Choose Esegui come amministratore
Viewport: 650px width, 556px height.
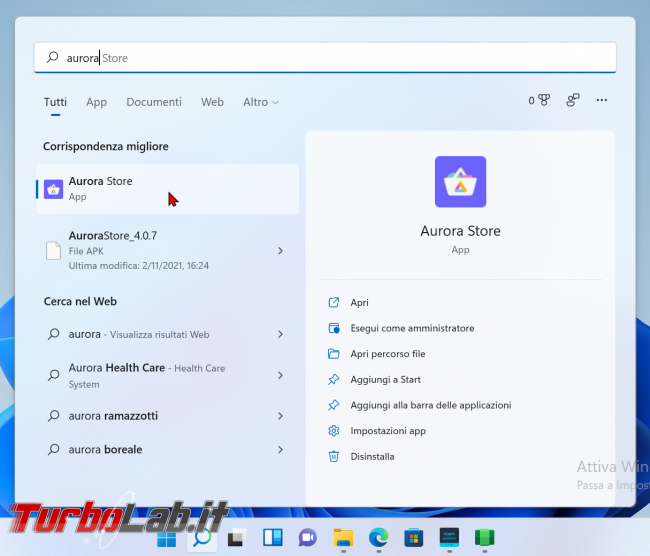pyautogui.click(x=412, y=328)
